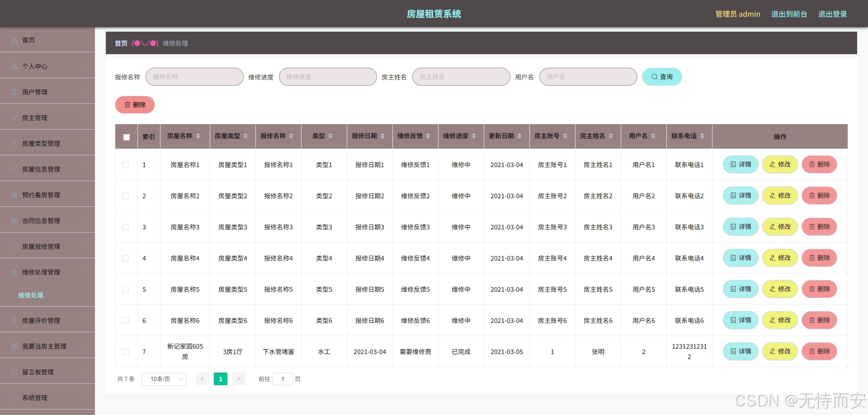Sort by 维修进度 column arrows

click(x=474, y=136)
